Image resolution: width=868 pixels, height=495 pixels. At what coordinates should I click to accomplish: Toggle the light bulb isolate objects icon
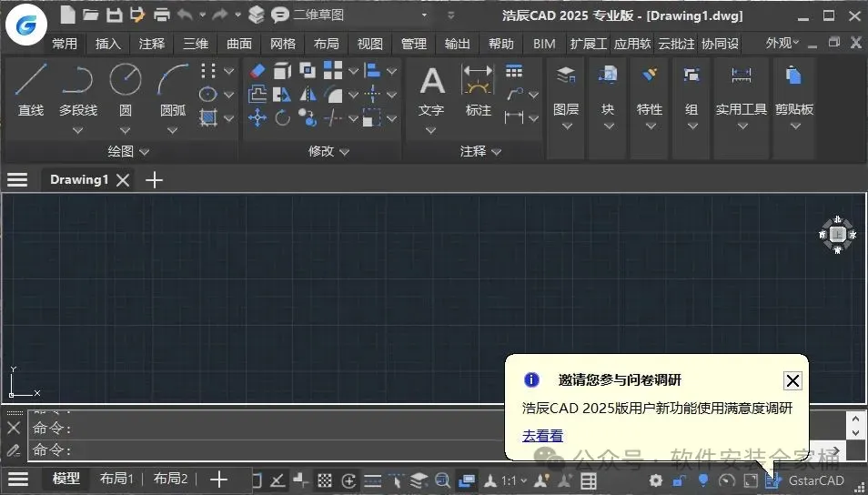(x=703, y=480)
